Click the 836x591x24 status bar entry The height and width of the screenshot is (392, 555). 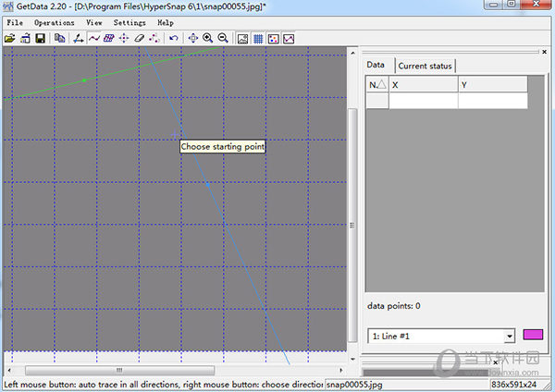coord(514,385)
